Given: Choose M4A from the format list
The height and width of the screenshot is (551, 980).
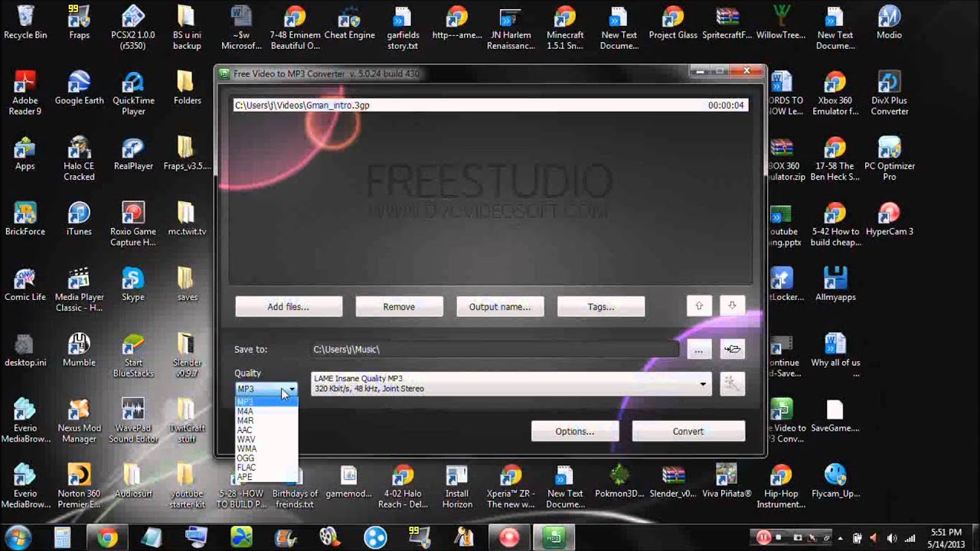Looking at the screenshot, I should pyautogui.click(x=266, y=411).
